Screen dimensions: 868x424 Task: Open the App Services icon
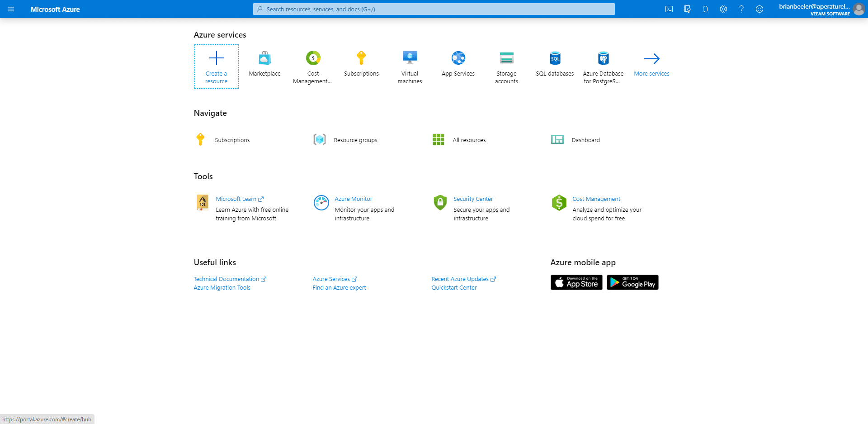(458, 58)
